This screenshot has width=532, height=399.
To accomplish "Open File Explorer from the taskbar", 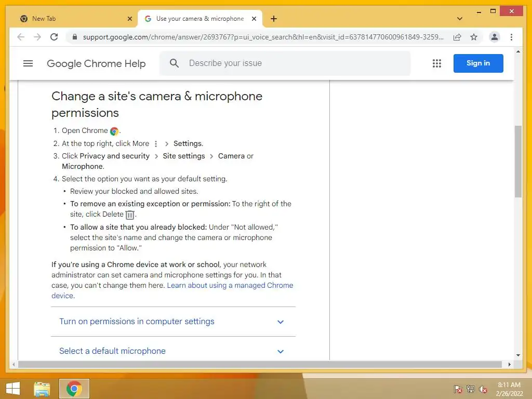I will [x=42, y=389].
